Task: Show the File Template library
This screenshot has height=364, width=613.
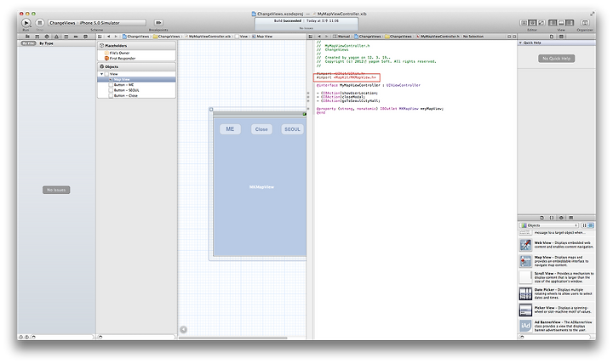Action: pos(541,218)
